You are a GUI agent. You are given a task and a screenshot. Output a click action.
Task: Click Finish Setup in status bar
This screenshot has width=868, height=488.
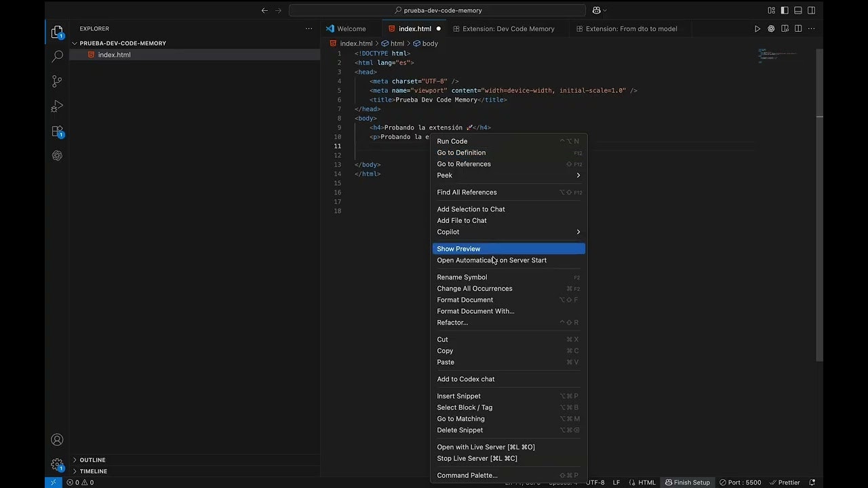[x=688, y=483]
